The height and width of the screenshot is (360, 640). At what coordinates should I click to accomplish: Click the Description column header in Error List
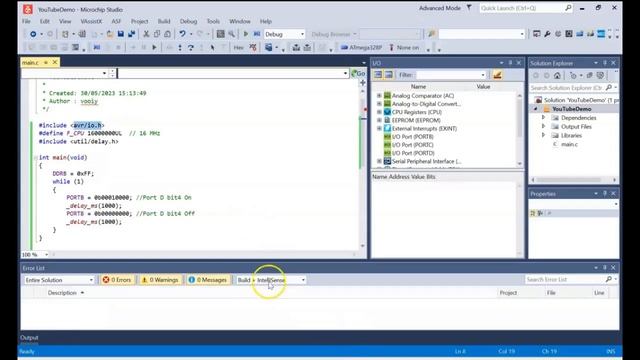[62, 293]
